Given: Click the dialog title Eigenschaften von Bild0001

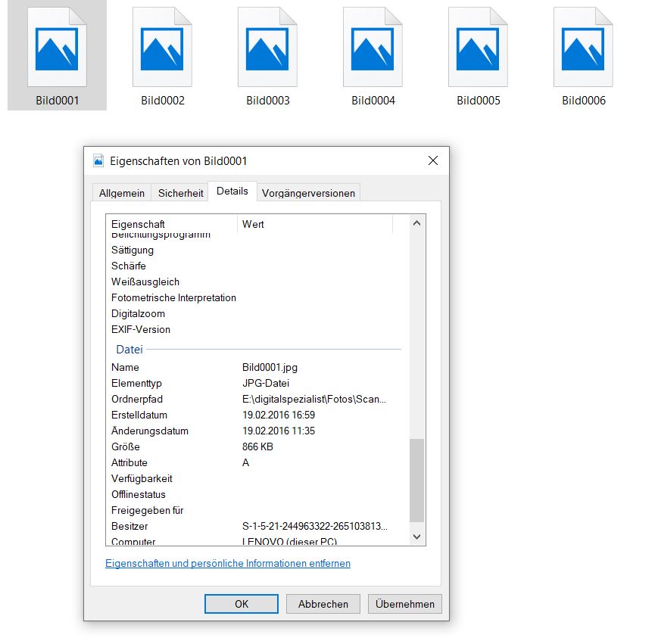Looking at the screenshot, I should click(x=179, y=161).
